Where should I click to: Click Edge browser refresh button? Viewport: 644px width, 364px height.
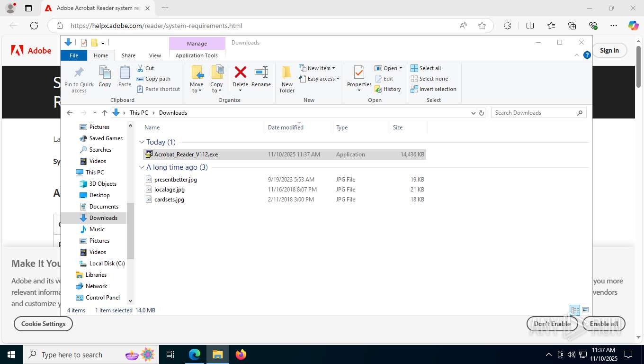[34, 26]
